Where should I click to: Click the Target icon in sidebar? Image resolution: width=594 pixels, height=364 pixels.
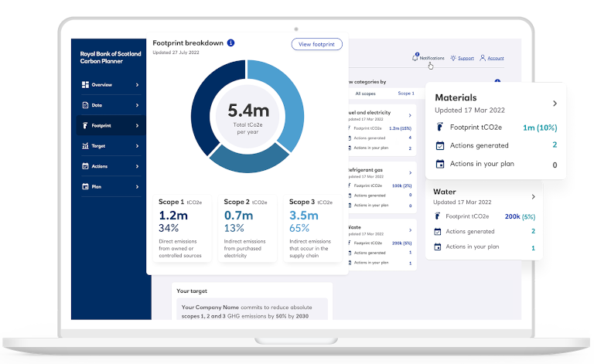85,145
